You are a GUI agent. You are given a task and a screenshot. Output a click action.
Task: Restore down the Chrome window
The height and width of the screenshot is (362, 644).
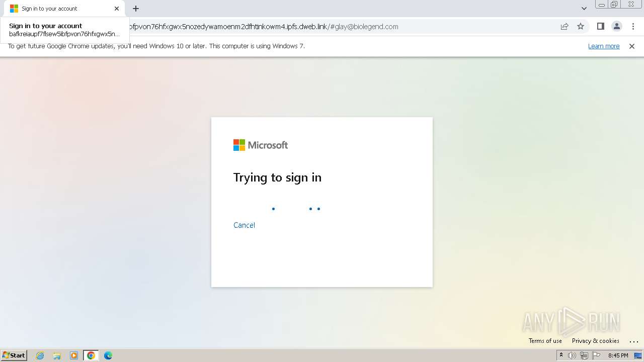click(614, 5)
